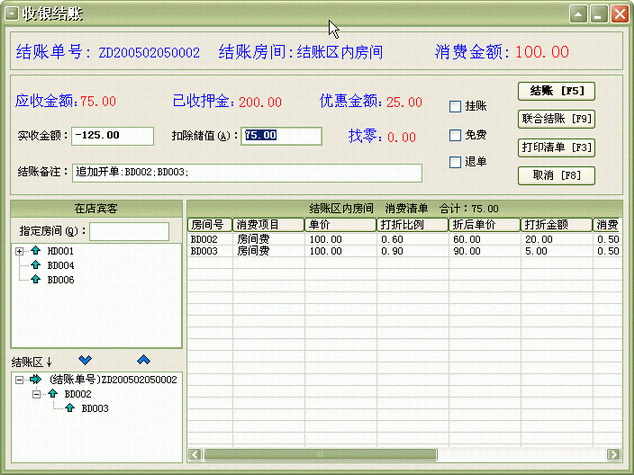
Task: Click the arrow icon beside BD003 in 结账区
Action: point(69,408)
